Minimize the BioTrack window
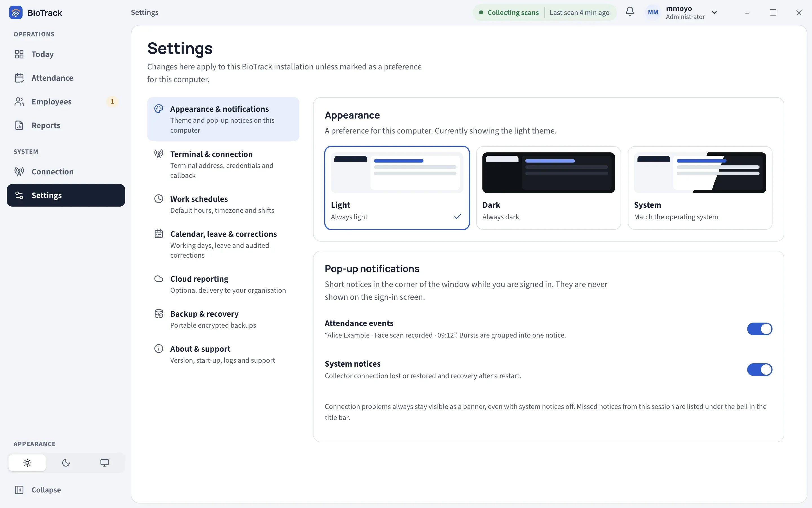Screen dimensions: 812x508 tap(747, 12)
